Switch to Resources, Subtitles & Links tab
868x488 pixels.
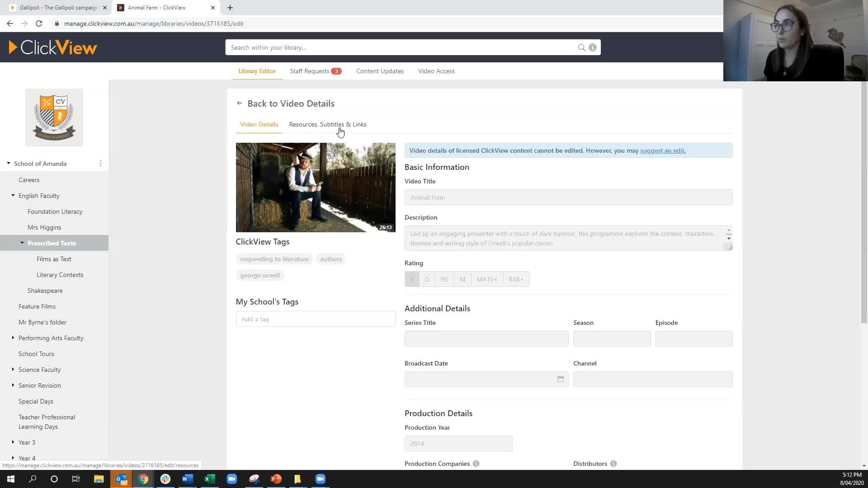click(327, 124)
